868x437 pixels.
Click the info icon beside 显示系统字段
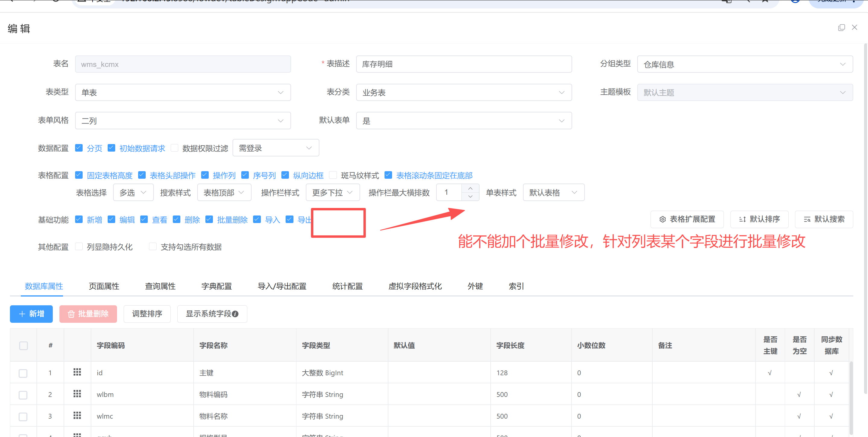pos(236,314)
